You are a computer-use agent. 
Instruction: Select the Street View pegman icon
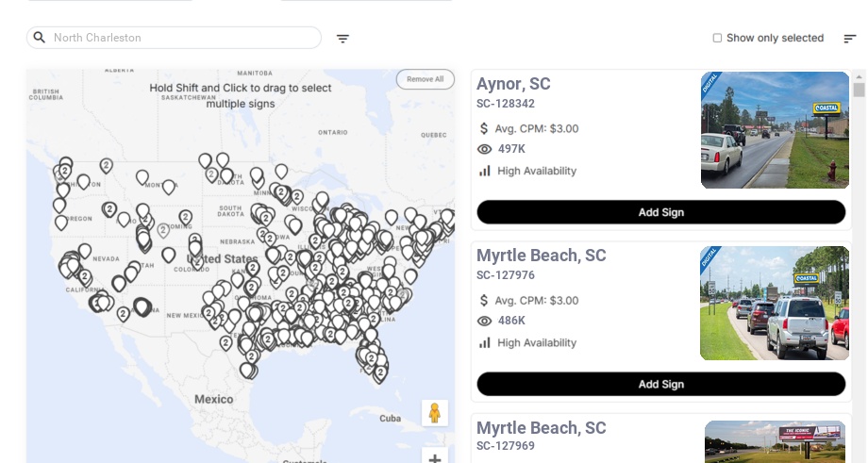click(x=435, y=413)
